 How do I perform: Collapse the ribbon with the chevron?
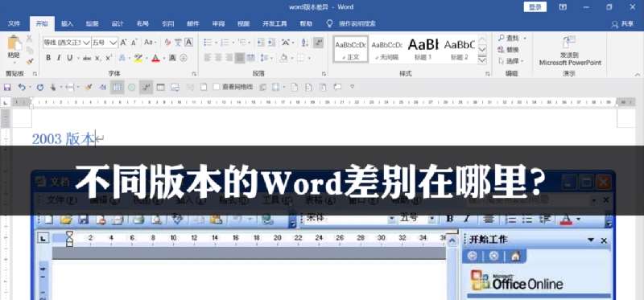point(637,74)
